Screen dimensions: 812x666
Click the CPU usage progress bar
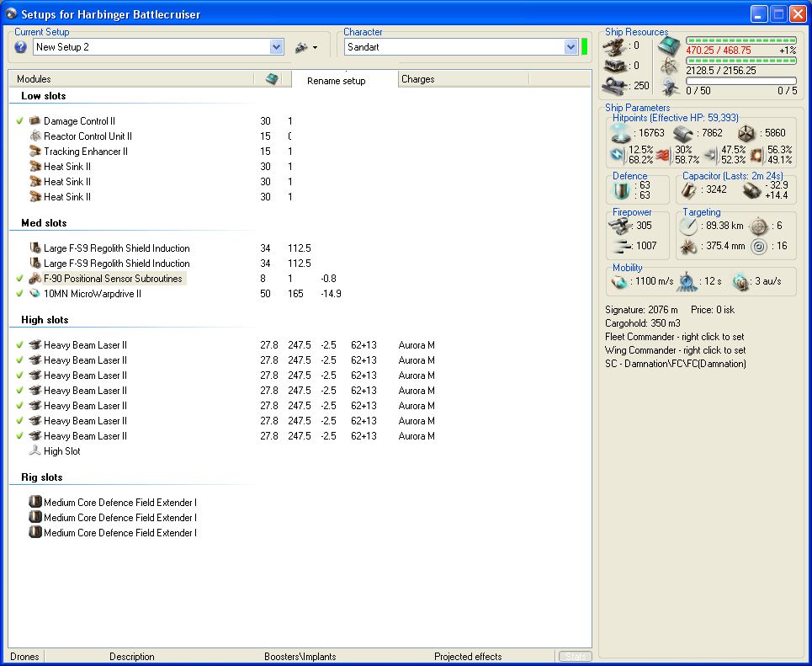[741, 40]
